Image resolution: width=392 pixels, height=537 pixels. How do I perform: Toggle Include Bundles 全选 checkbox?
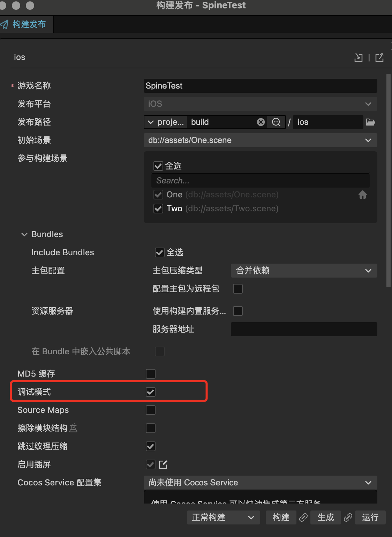pos(160,252)
